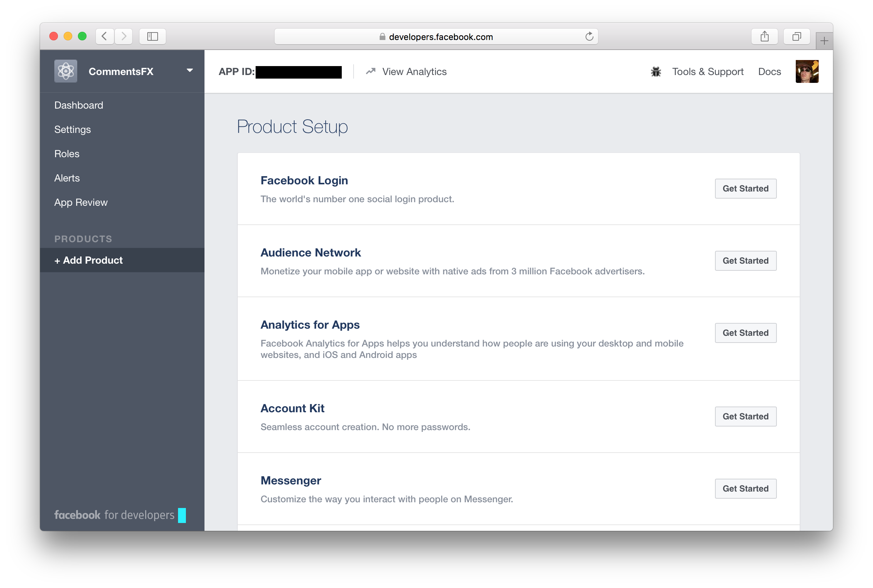The width and height of the screenshot is (873, 588).
Task: Open the Docs section
Action: (x=769, y=71)
